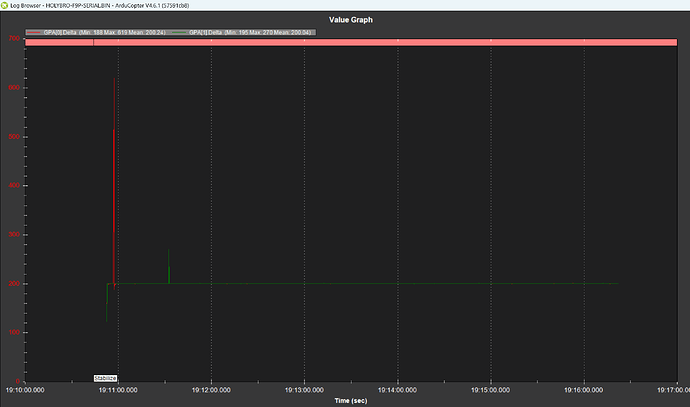Click the 19:10:00.000 time label
This screenshot has height=407, width=690.
point(25,390)
